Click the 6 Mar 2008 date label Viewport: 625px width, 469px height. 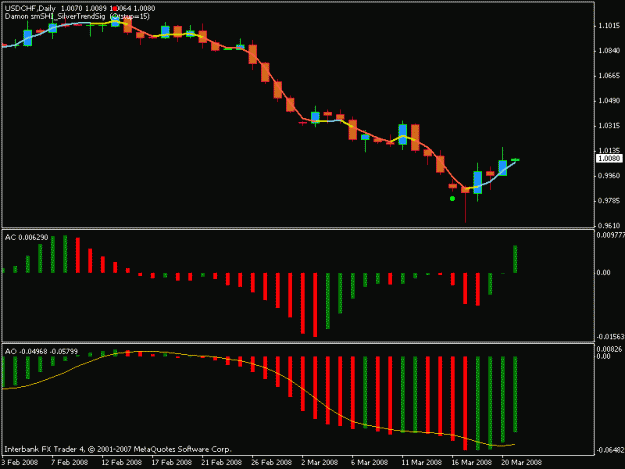click(x=369, y=463)
